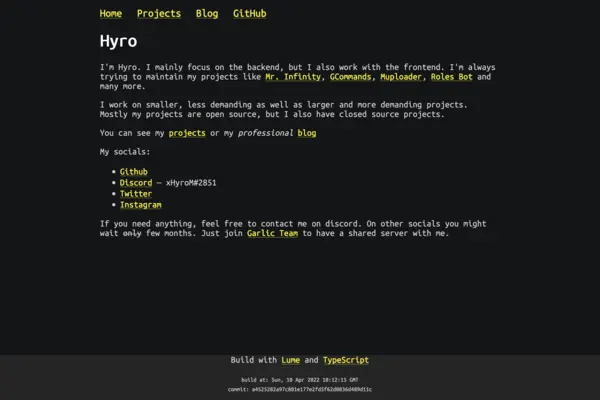Open the Mr. Infinity project link

point(293,77)
